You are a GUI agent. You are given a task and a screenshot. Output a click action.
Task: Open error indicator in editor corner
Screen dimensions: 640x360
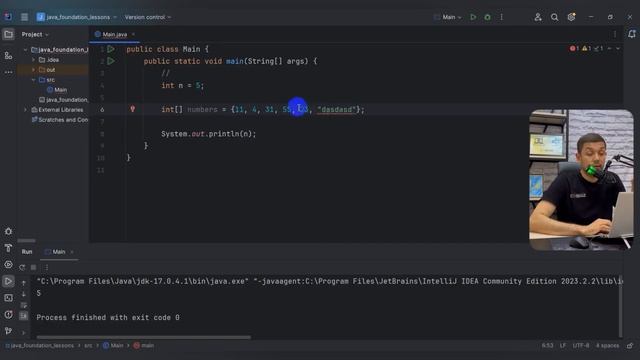[x=574, y=49]
